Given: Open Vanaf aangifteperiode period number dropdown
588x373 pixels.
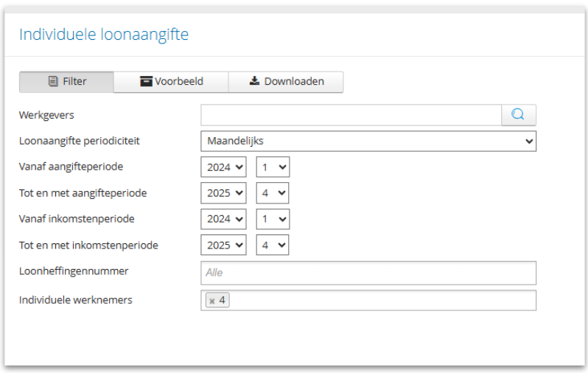Looking at the screenshot, I should (273, 167).
